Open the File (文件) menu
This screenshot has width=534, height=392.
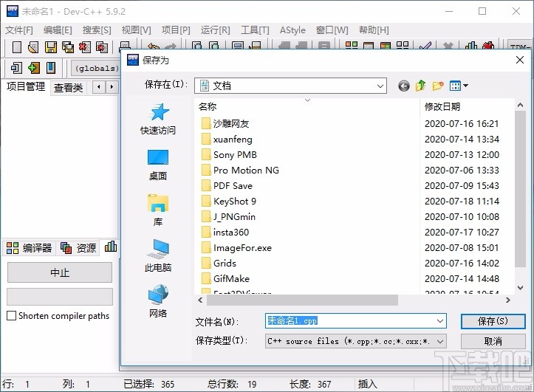[19, 30]
